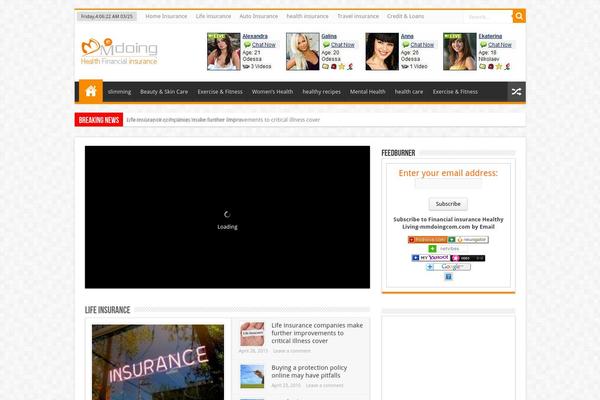This screenshot has width=600, height=400.
Task: Open the Life Insurance top menu
Action: (x=213, y=16)
